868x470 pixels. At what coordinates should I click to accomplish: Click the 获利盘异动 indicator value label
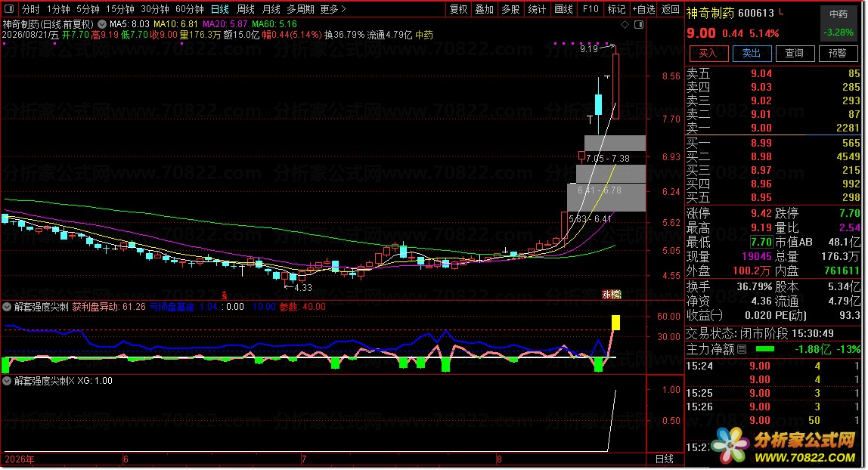(x=109, y=307)
